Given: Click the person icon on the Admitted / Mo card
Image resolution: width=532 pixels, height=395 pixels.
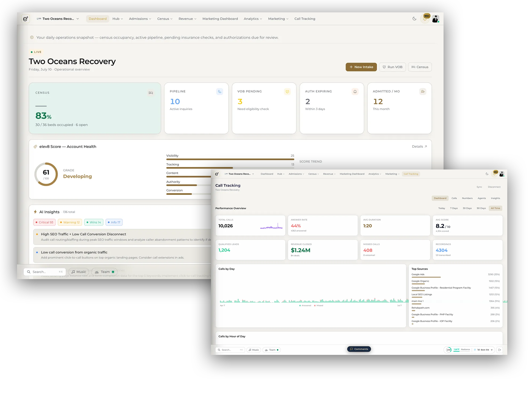Looking at the screenshot, I should [423, 91].
